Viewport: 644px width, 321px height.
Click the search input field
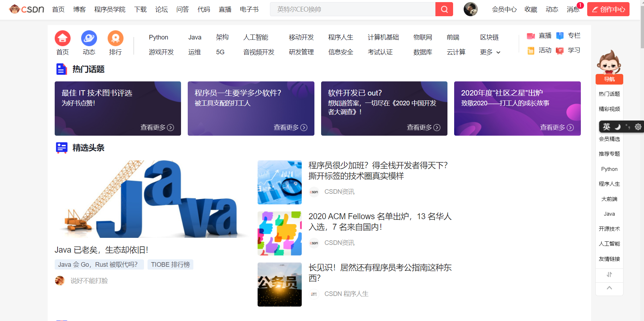coord(353,9)
